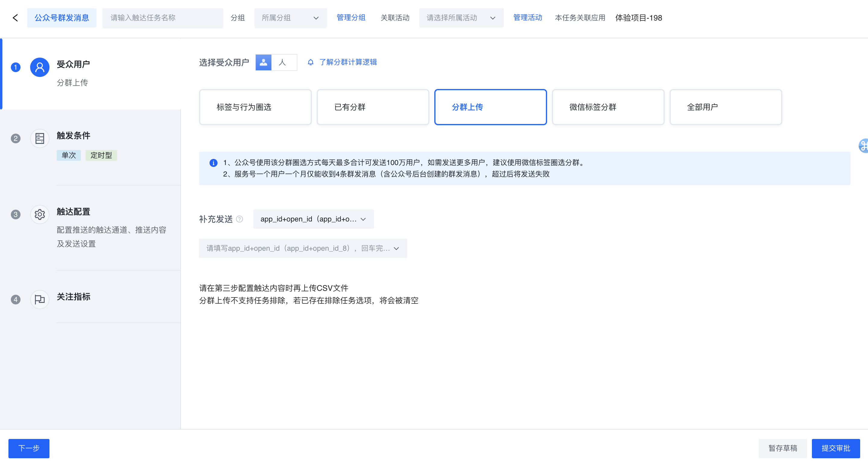The height and width of the screenshot is (467, 868).
Task: Open the 请选择所属活动 dropdown
Action: coord(461,18)
